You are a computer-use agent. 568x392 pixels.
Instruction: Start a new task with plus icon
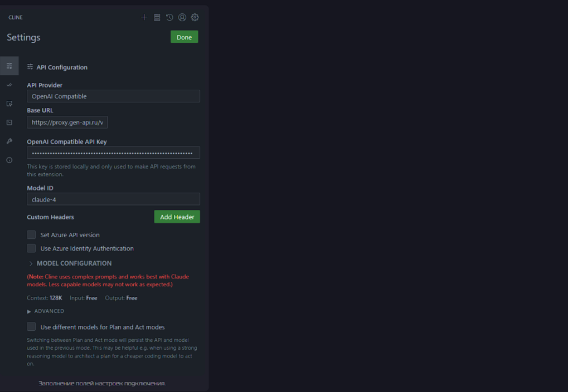coord(144,17)
